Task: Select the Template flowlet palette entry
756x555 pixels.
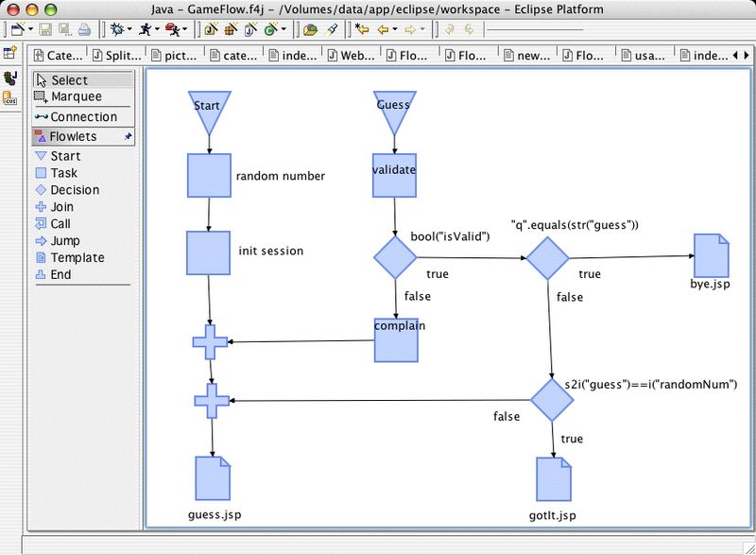Action: (77, 258)
